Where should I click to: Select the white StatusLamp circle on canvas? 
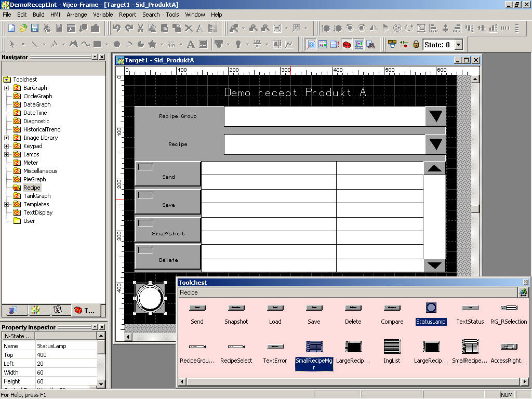[150, 298]
